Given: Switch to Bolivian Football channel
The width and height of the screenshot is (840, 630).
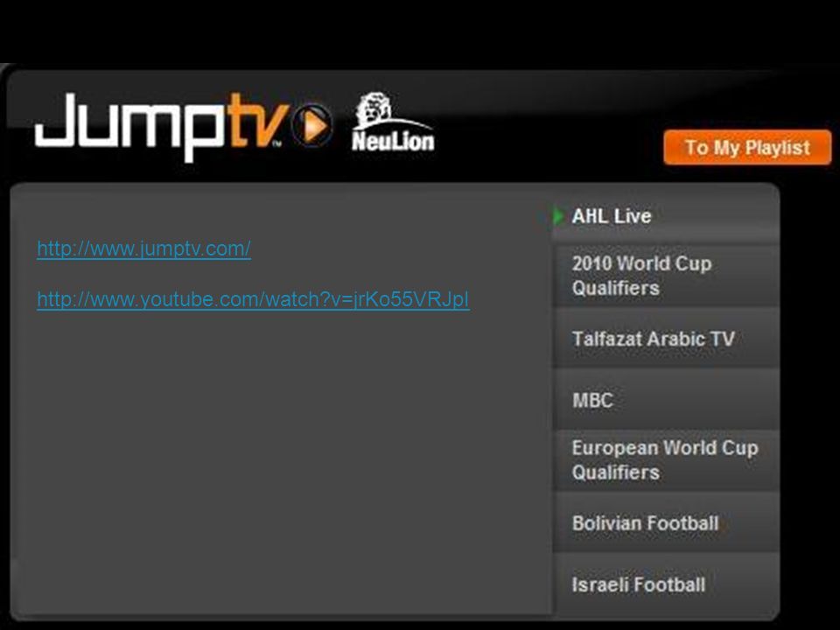Looking at the screenshot, I should click(x=666, y=523).
